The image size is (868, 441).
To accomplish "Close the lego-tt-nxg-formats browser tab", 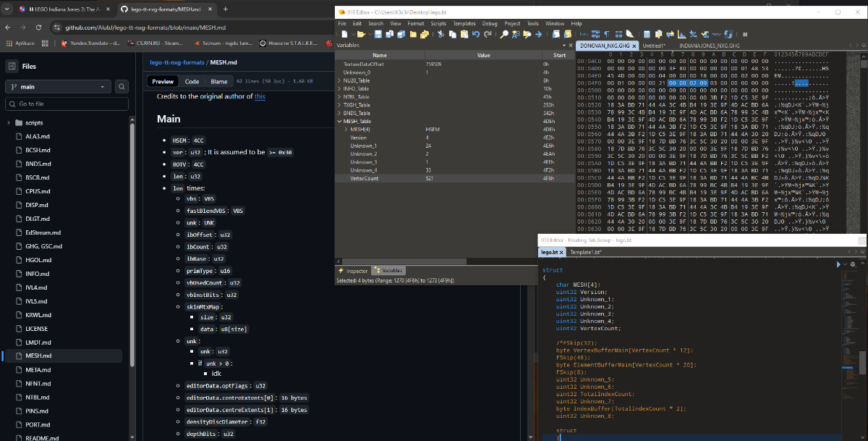I will tap(209, 9).
